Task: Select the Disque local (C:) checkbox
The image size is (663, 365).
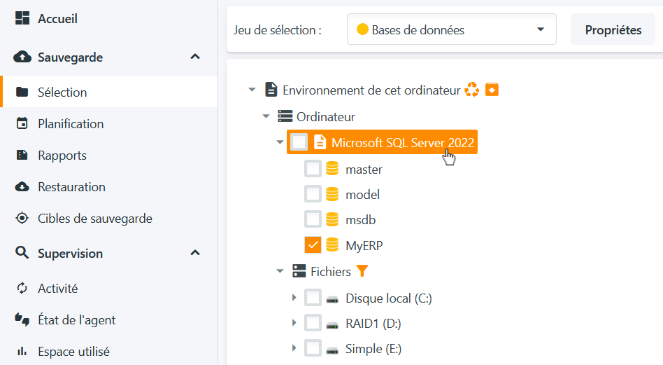Action: tap(313, 298)
